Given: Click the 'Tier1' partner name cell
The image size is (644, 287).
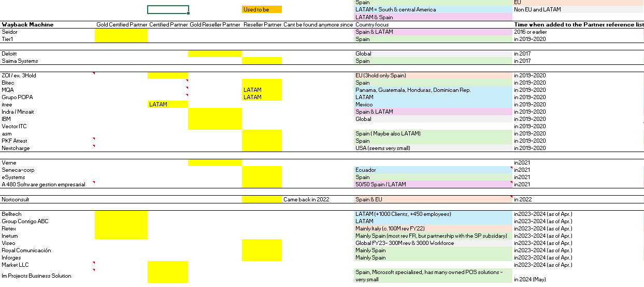Looking at the screenshot, I should 48,39.
